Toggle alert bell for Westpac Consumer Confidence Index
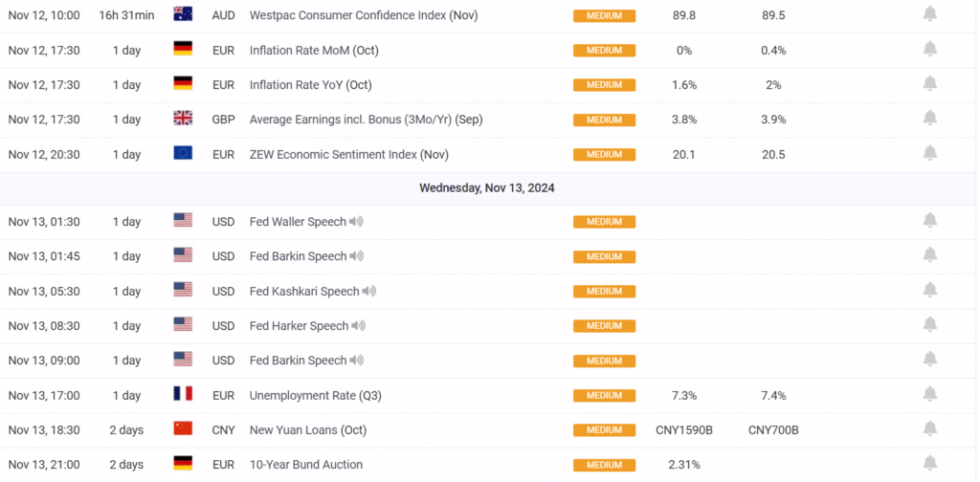Viewport: 980px width, 482px height. pos(929,15)
